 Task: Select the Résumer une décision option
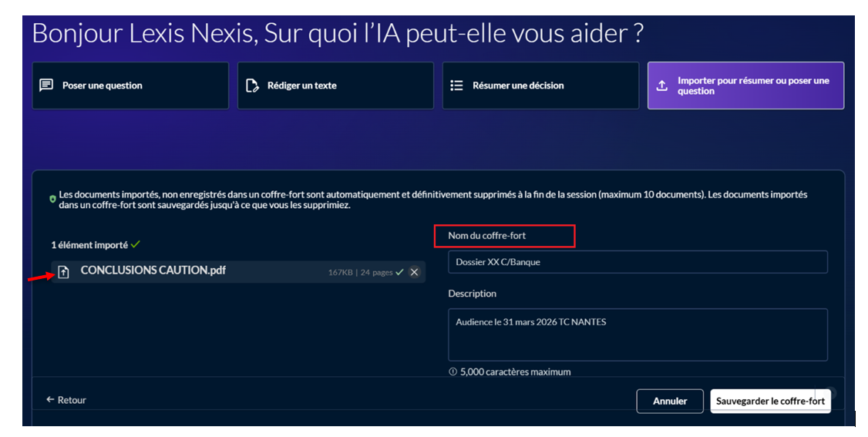click(x=540, y=86)
